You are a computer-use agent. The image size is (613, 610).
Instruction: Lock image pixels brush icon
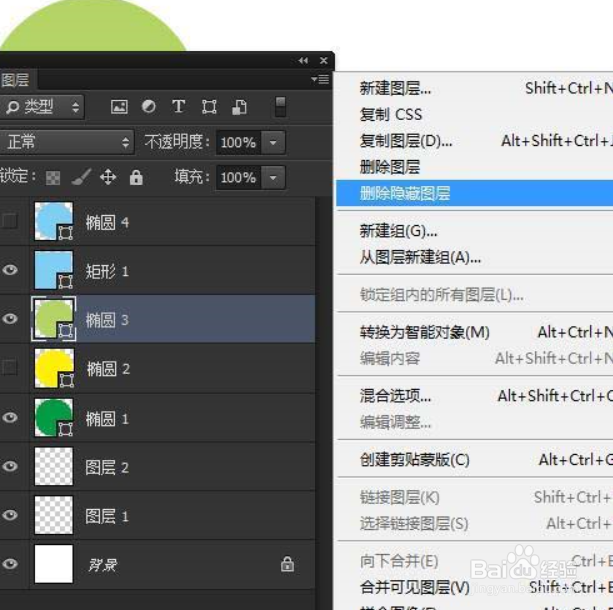[x=81, y=177]
